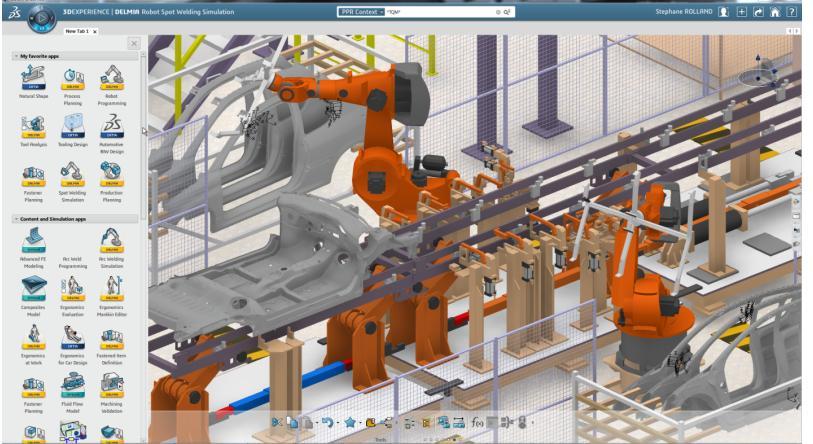
Task: Open dropdown arrow next to star icon
Action: [360, 423]
